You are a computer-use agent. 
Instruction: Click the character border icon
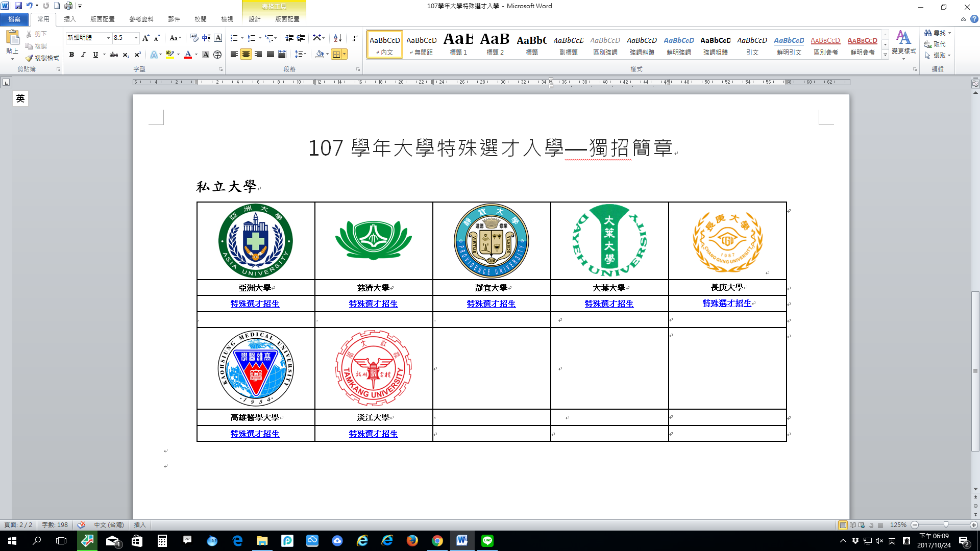(218, 38)
